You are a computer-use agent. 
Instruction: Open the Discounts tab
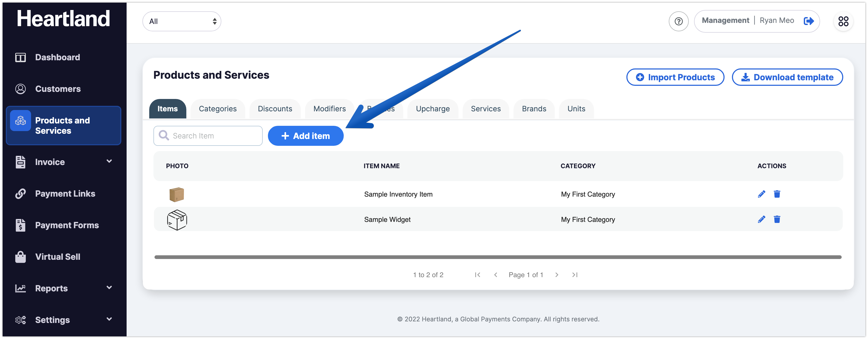[x=275, y=109]
